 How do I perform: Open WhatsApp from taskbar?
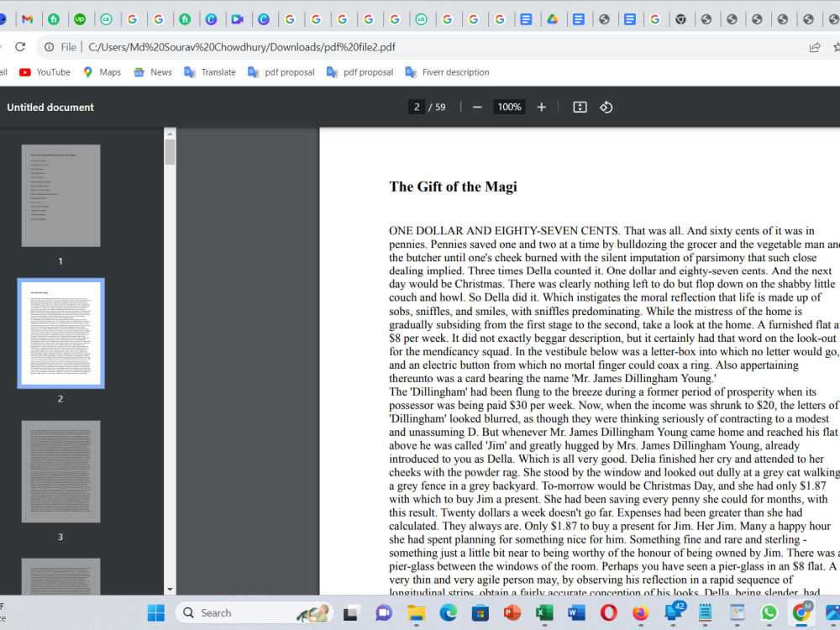click(x=769, y=613)
